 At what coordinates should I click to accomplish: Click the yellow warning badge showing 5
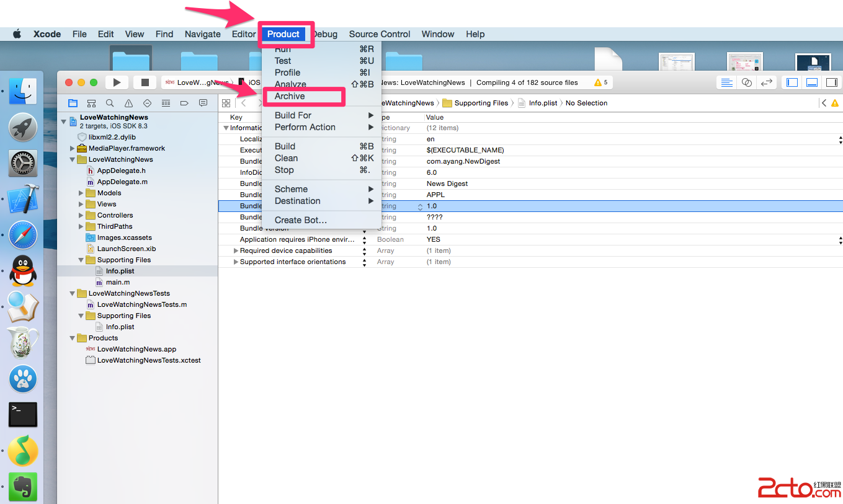click(600, 82)
